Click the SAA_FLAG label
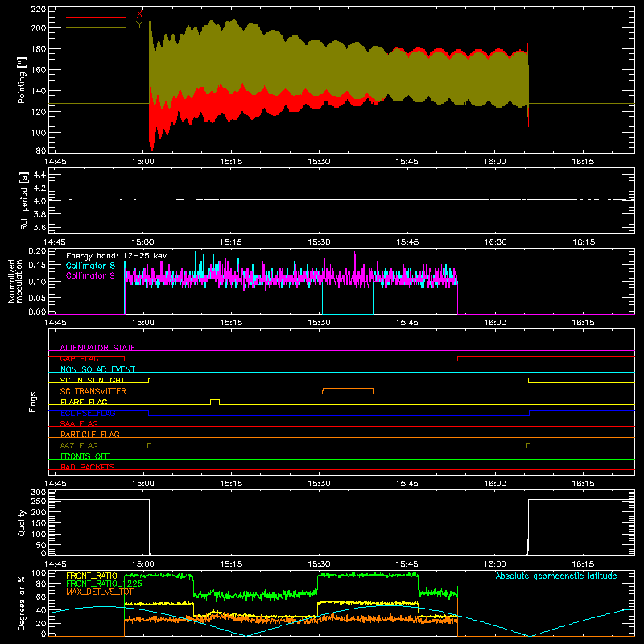The height and width of the screenshot is (644, 644). 79,423
